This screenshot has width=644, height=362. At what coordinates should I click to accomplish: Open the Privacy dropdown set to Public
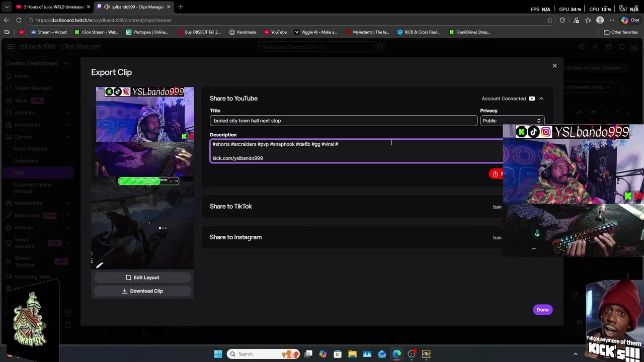(512, 121)
